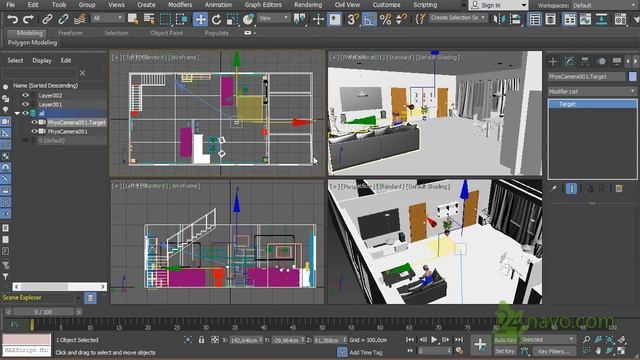Viewport: 640px width, 360px height.
Task: Toggle the Scene Explorer toolbar icon
Action: point(535,19)
